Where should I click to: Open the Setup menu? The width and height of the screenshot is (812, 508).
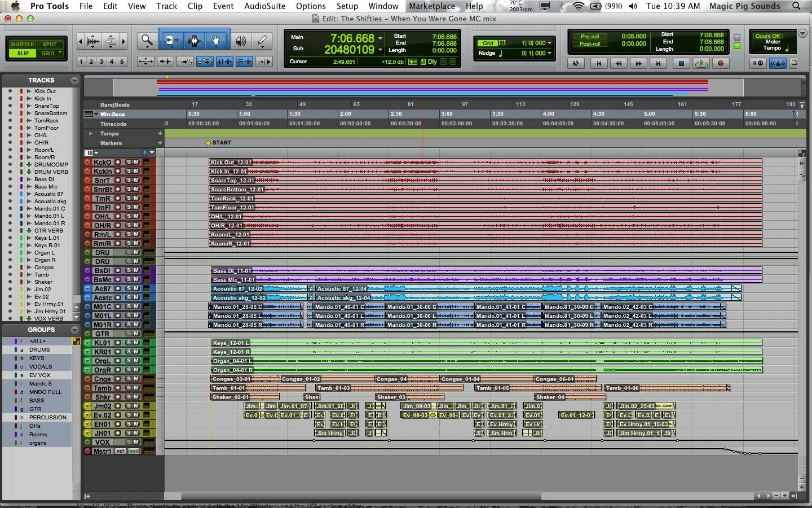347,6
